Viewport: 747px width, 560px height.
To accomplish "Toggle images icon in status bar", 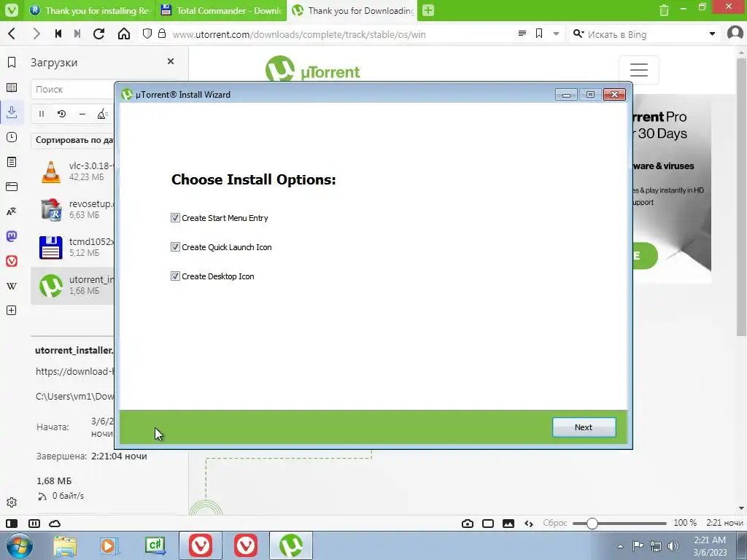I will (508, 524).
